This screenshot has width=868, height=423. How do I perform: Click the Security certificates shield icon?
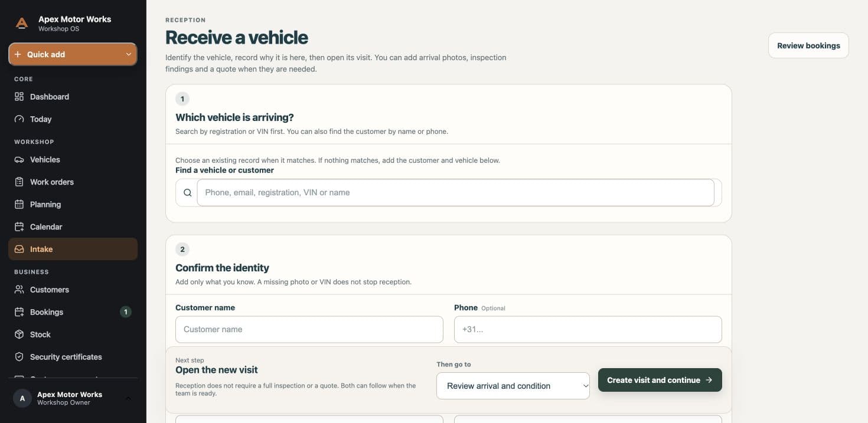click(19, 357)
